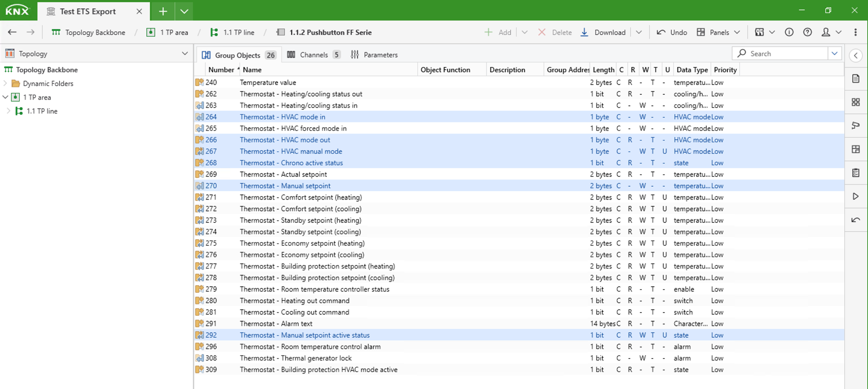Click the Undo button
The width and height of the screenshot is (868, 389).
click(x=672, y=32)
